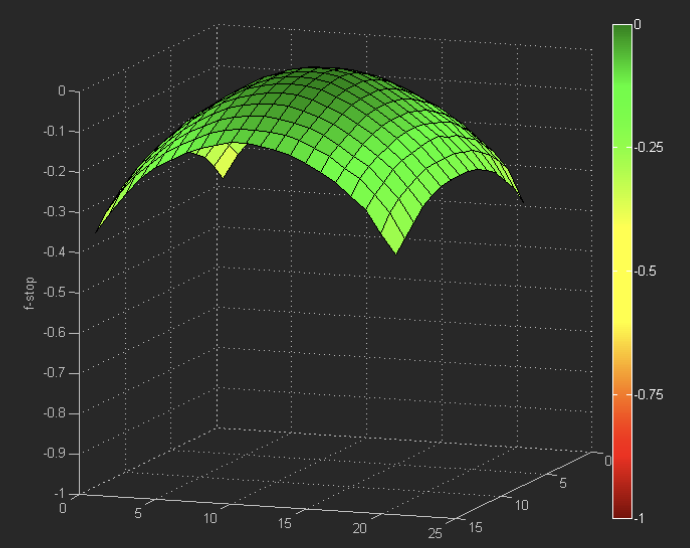The width and height of the screenshot is (690, 548).
Task: Click the 15 tick on right depth axis
Action: pos(476,527)
